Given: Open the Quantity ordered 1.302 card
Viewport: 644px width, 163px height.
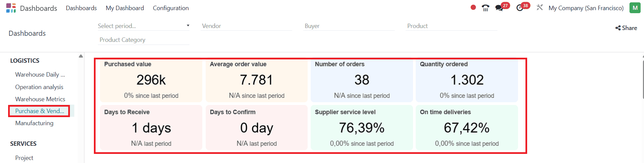Looking at the screenshot, I should [x=467, y=80].
